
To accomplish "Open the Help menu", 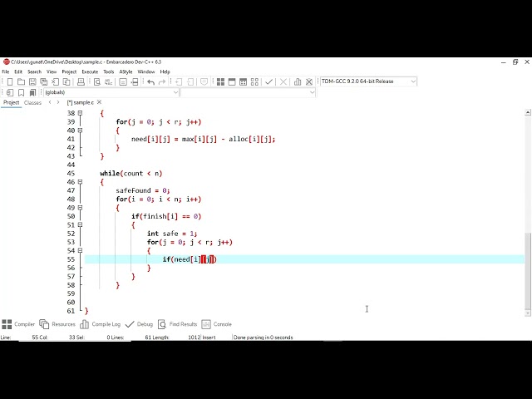I will (x=165, y=72).
